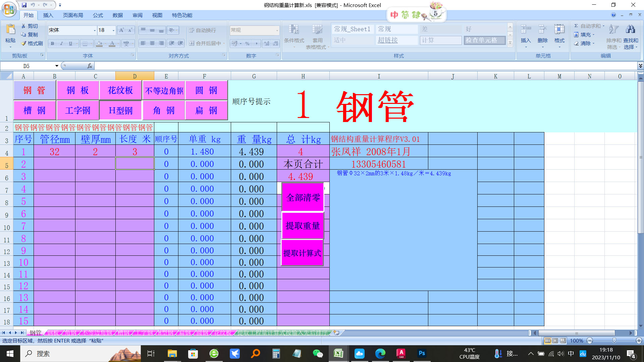Toggle Underline formatting
The image size is (644, 362).
[x=70, y=44]
